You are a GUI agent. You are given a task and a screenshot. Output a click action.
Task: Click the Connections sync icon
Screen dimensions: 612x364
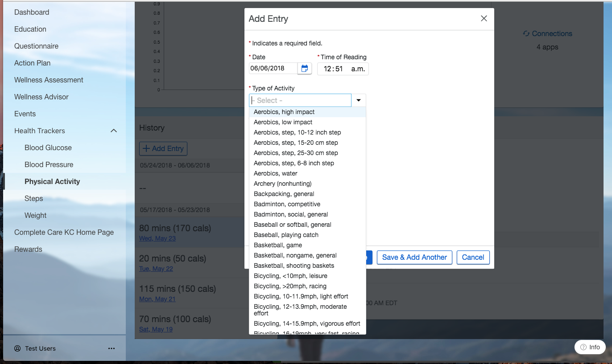click(x=526, y=33)
